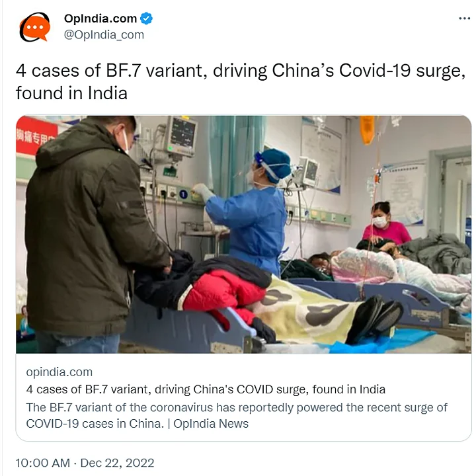Click the patient monitor in the photo
This screenshot has height=476, width=476.
pyautogui.click(x=181, y=136)
